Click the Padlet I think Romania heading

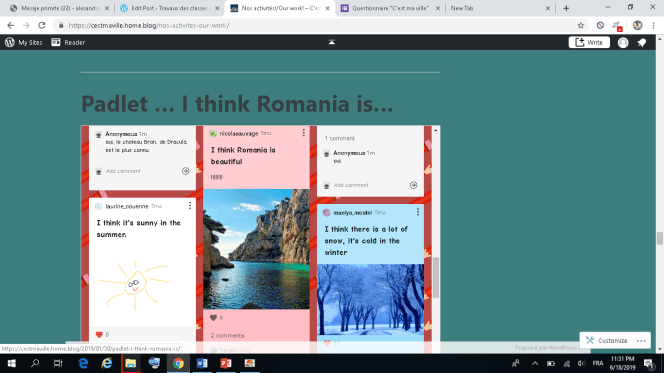(237, 104)
